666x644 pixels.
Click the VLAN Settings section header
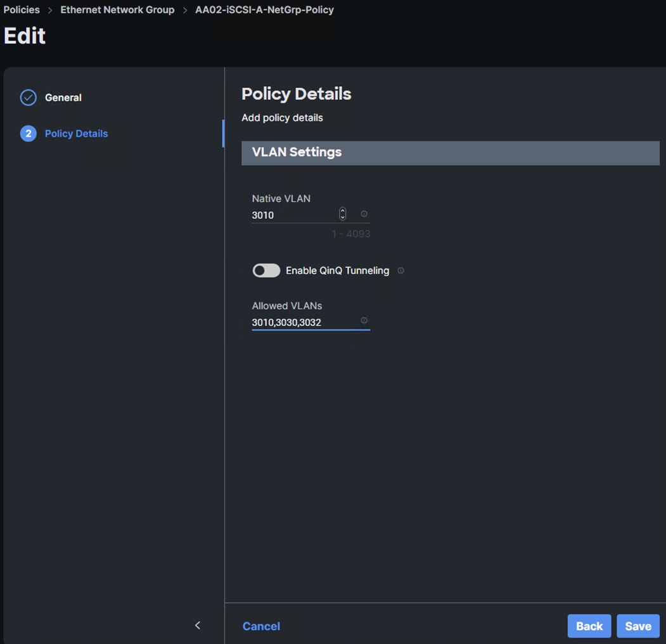(450, 153)
